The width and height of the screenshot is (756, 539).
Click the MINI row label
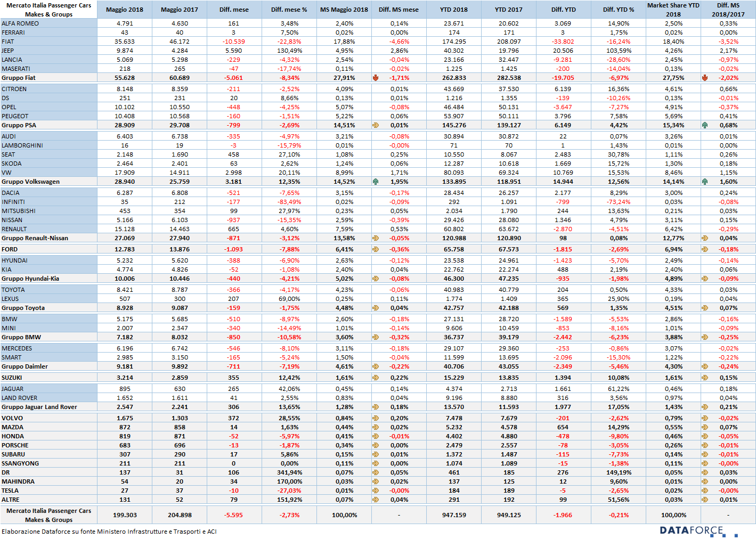coord(9,328)
